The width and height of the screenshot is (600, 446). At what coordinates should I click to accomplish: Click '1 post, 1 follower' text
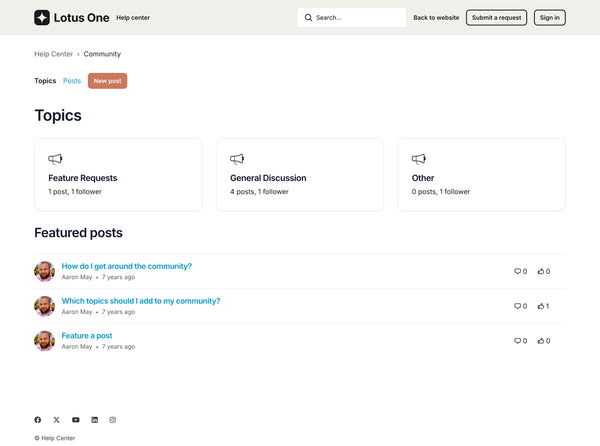pyautogui.click(x=75, y=192)
